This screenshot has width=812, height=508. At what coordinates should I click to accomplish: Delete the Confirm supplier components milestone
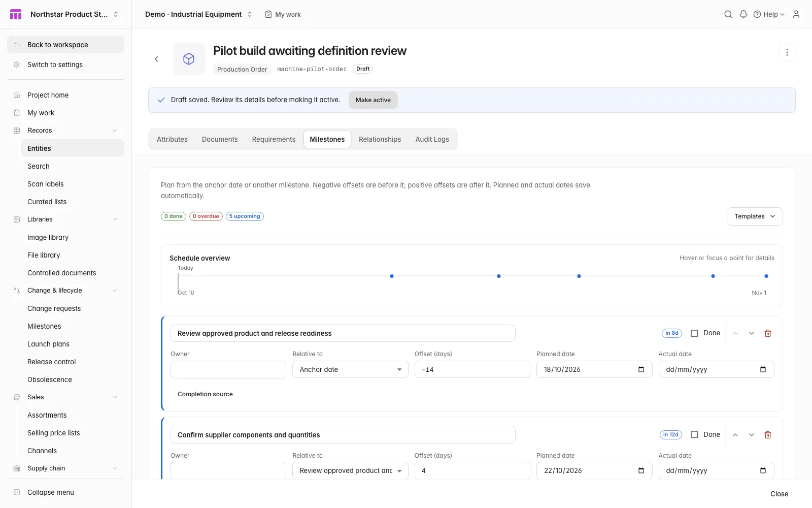(768, 435)
